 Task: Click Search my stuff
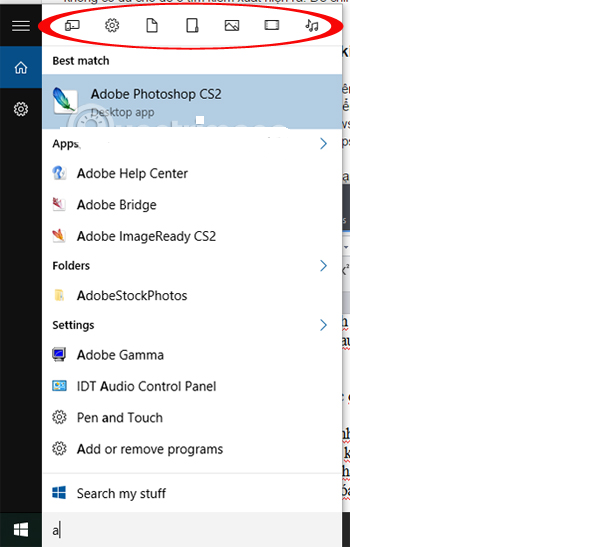coord(192,493)
